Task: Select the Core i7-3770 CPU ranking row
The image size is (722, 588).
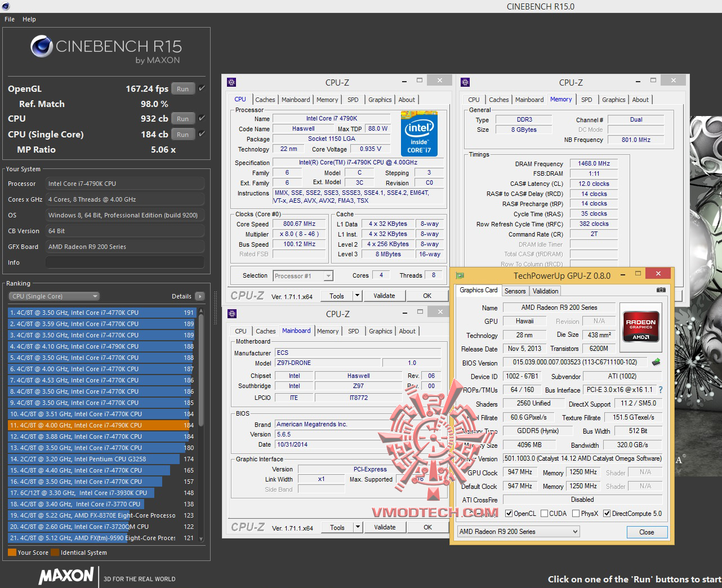Action: point(101,504)
